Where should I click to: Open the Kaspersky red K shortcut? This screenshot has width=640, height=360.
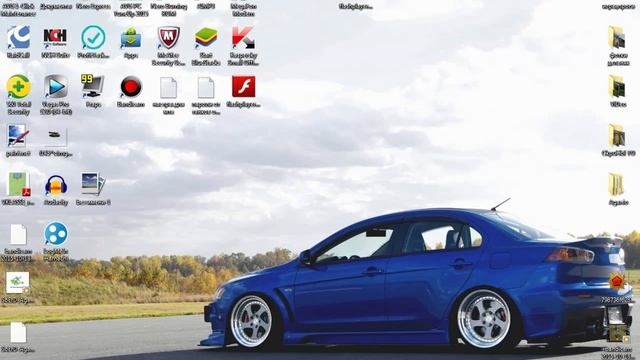(243, 38)
